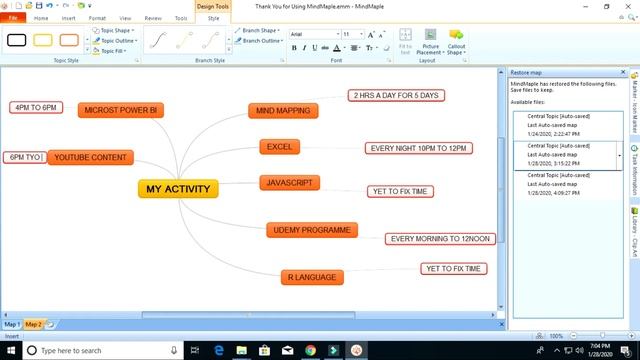The image size is (640, 360).
Task: Select auto-saved map dated 1/24/2020
Action: coord(568,125)
